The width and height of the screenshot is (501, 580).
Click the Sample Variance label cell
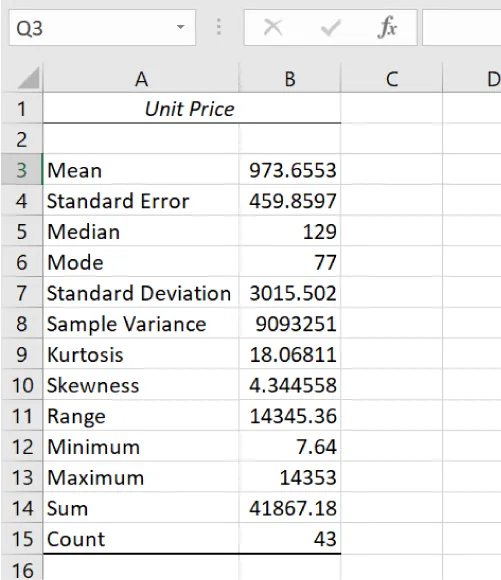141,323
